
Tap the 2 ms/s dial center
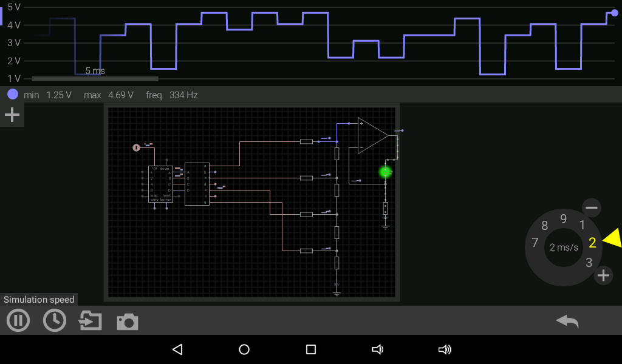[564, 248]
